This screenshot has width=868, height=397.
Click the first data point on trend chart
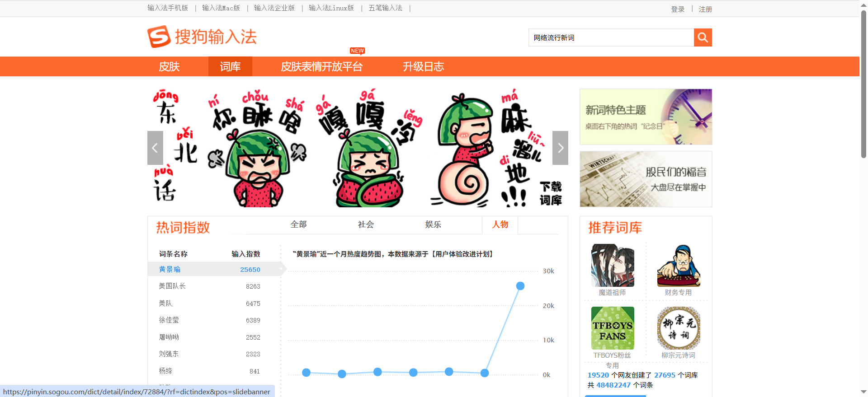pos(306,373)
